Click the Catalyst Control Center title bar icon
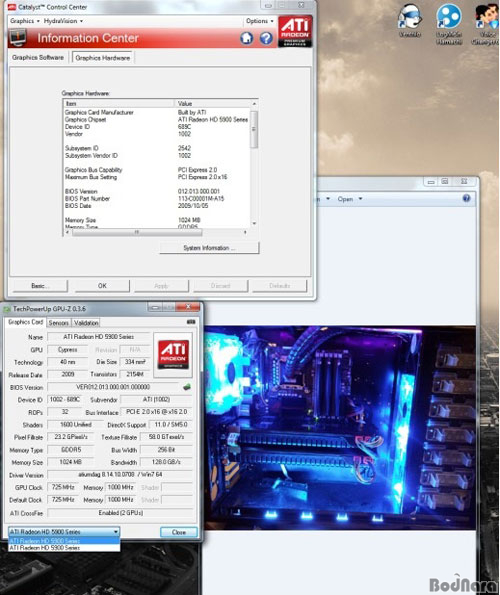The height and width of the screenshot is (595, 500). (x=12, y=7)
